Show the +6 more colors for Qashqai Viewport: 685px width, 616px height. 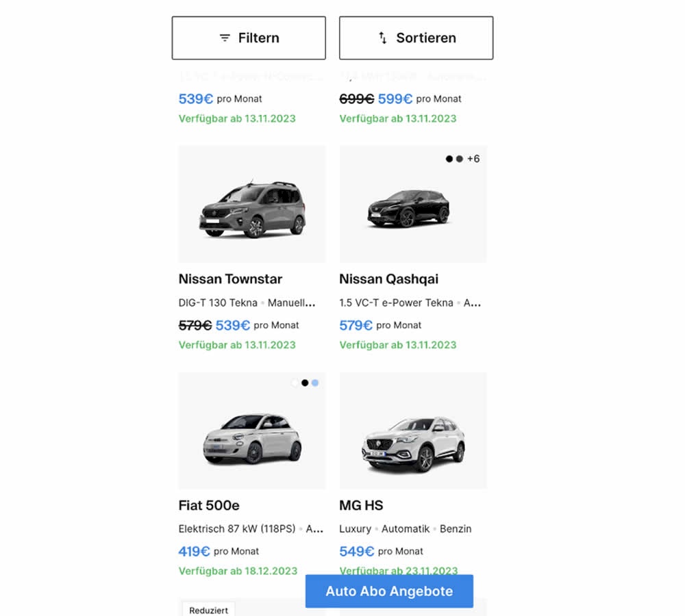[x=473, y=159]
